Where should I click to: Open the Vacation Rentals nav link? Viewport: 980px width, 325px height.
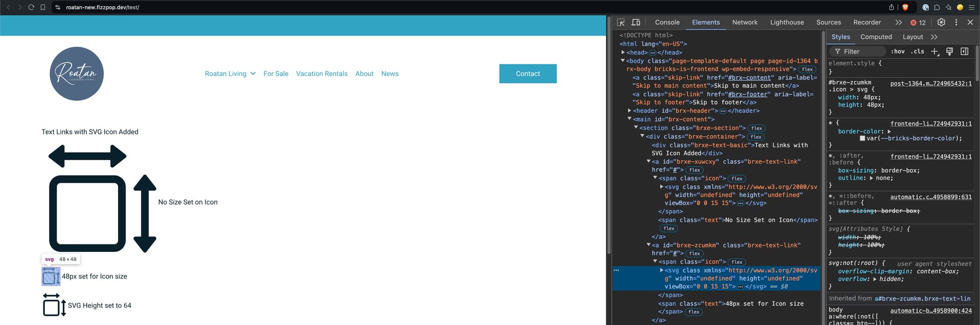point(322,73)
